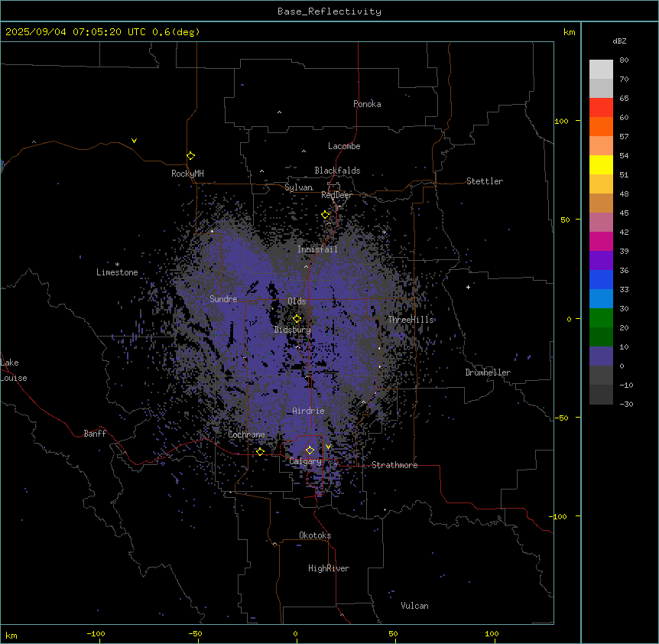Click the yellow diamond marker below RedDeer

pyautogui.click(x=326, y=215)
